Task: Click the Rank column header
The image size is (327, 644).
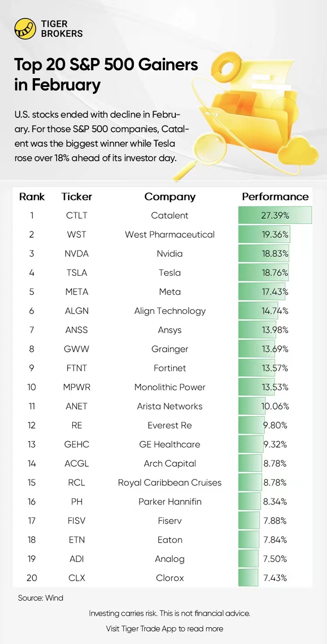Action: click(x=32, y=197)
